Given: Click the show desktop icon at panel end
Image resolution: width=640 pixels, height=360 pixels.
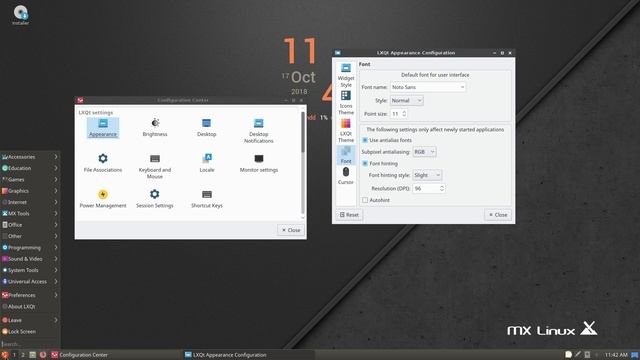Looking at the screenshot, I should click(635, 355).
